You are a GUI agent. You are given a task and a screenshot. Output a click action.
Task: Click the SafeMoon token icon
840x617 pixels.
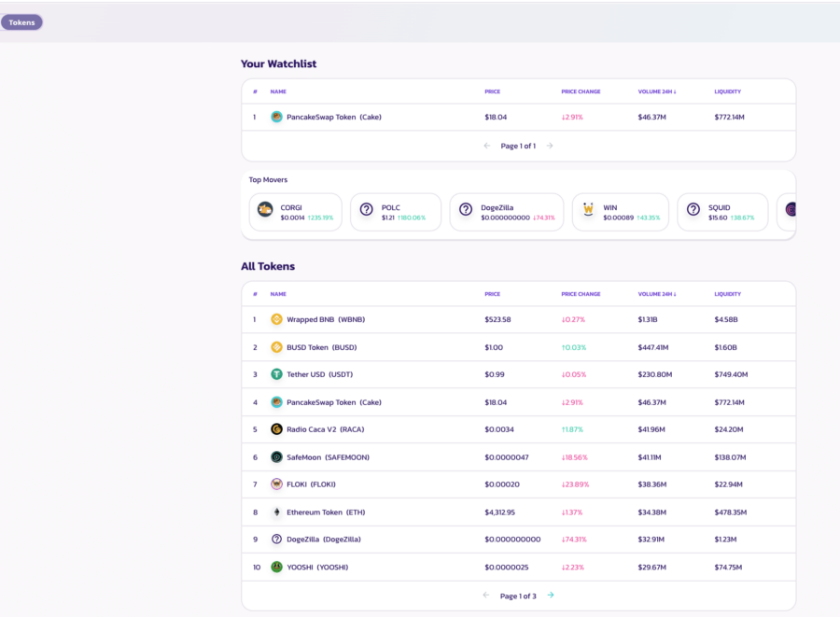point(276,457)
